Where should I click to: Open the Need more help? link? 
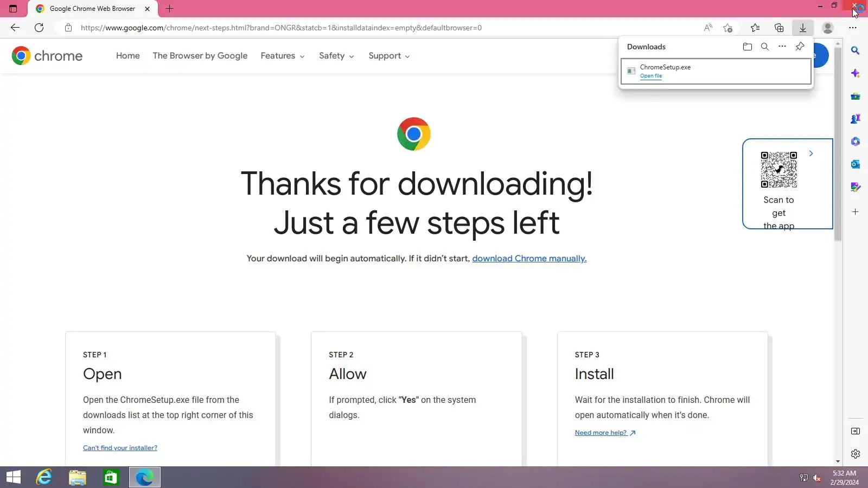click(605, 433)
